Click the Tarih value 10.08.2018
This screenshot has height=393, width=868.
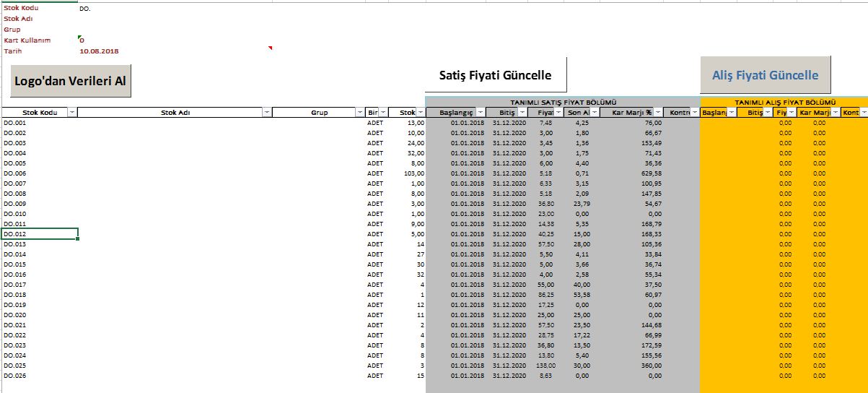[x=100, y=51]
